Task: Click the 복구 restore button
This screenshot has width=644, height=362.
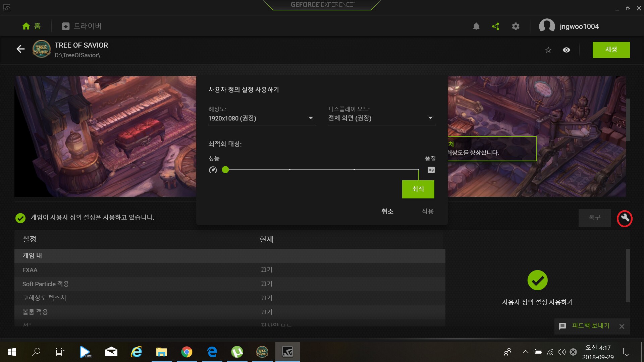Action: 594,218
